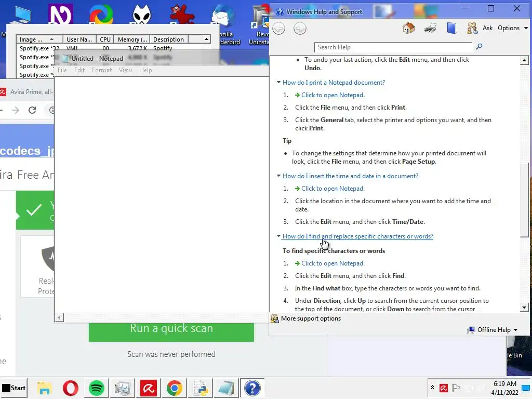This screenshot has width=532, height=399.
Task: Click in the Search Help field
Action: 393,47
